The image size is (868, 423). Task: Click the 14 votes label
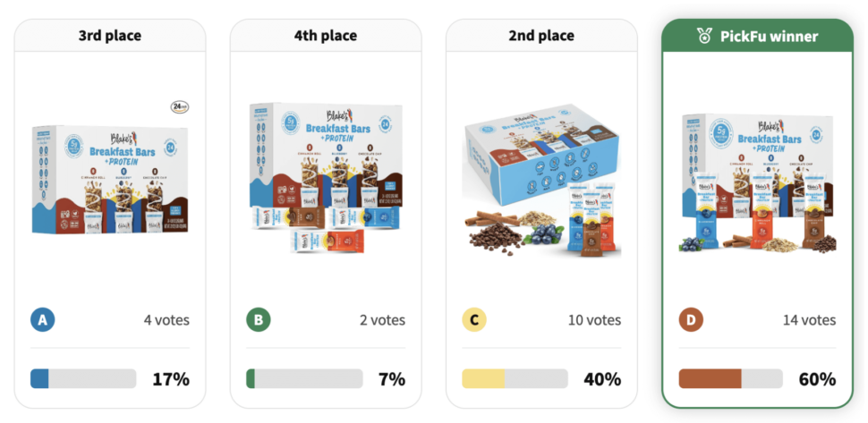(810, 320)
